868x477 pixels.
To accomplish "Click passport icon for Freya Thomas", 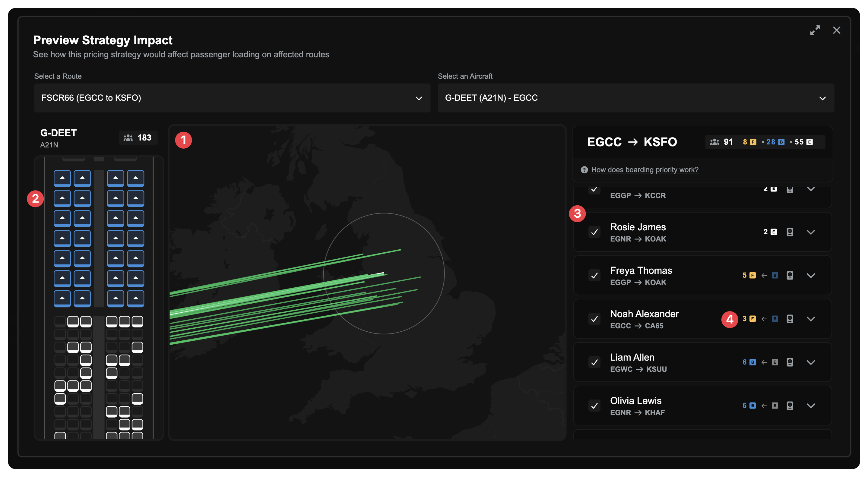I will (790, 275).
